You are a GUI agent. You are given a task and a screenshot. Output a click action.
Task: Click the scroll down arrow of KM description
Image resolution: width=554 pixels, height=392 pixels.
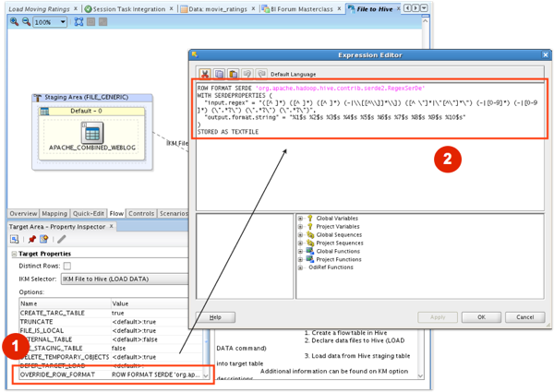pyautogui.click(x=420, y=375)
